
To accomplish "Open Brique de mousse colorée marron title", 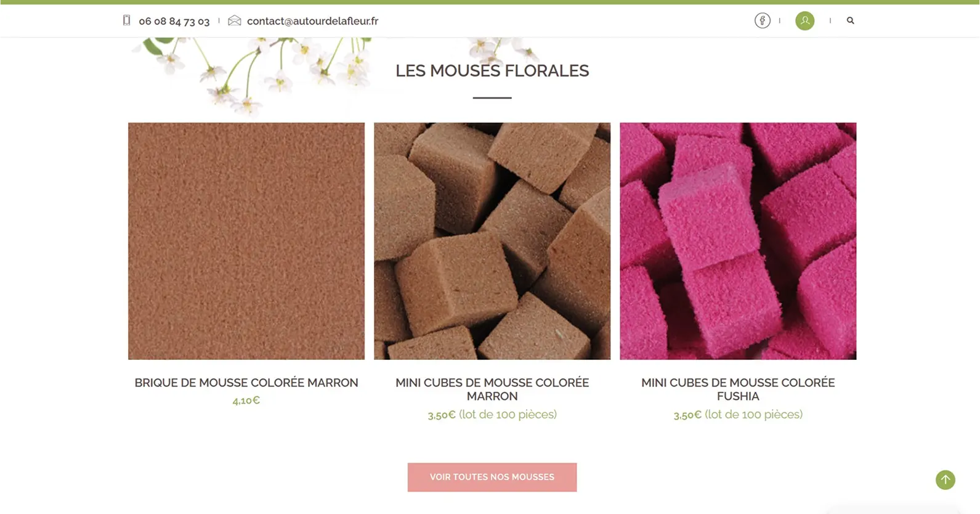I will tap(246, 383).
